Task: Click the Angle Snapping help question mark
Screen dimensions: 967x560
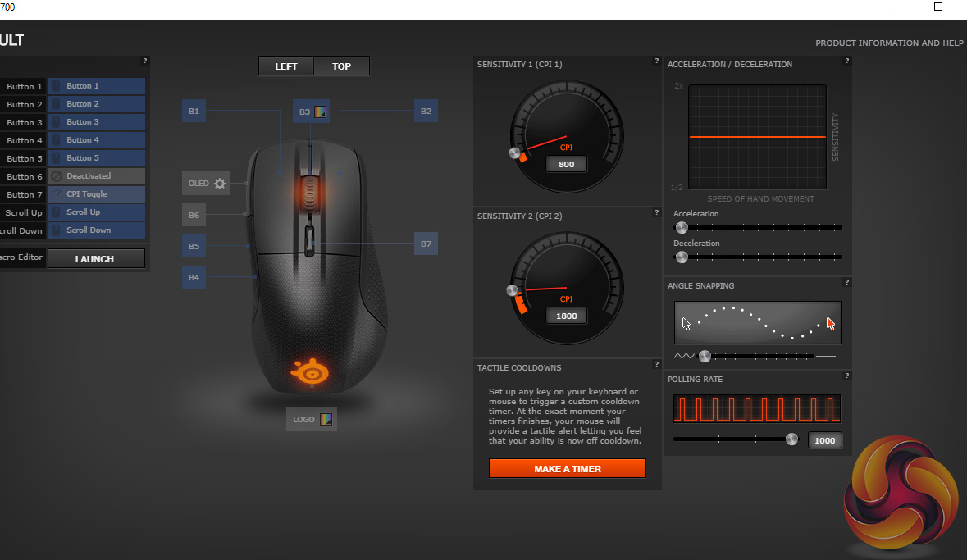Action: point(846,283)
